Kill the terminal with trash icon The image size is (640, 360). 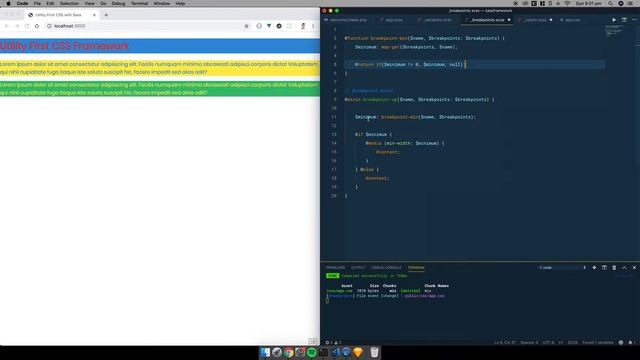tap(614, 268)
